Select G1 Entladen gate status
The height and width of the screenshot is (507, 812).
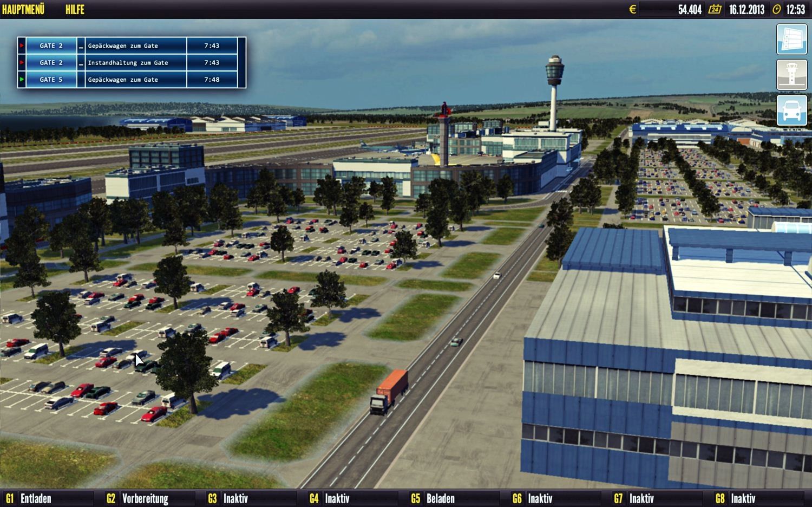29,498
